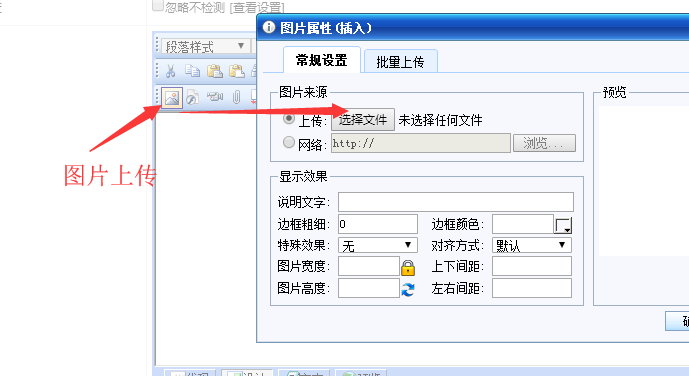Click the first Paste clipboard icon
The width and height of the screenshot is (689, 376).
(x=215, y=71)
